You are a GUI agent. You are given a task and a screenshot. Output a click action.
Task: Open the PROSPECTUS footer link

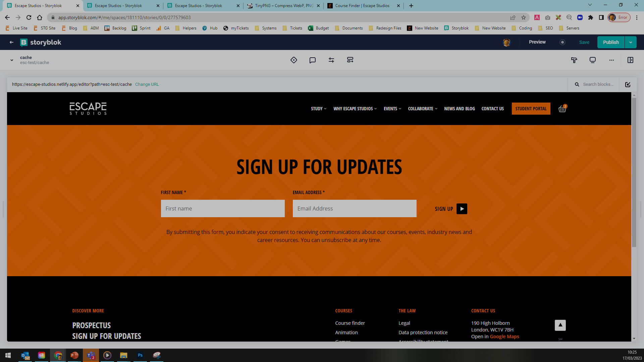(92, 325)
